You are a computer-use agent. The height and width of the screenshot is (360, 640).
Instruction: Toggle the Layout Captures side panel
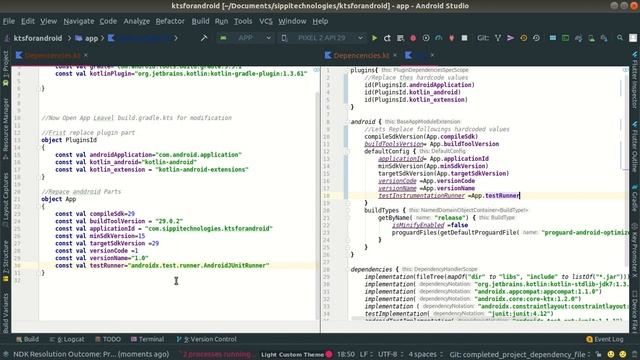tap(5, 200)
